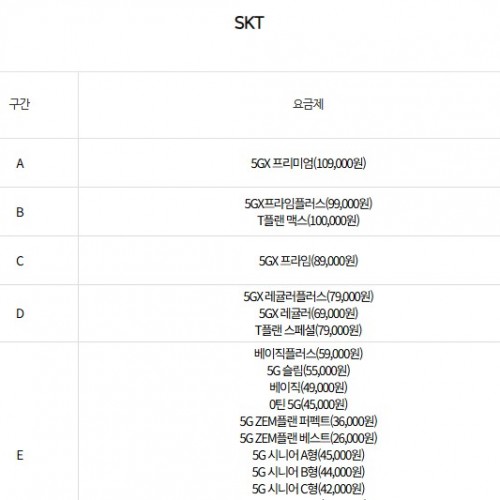Choose 5G 시니어 A형(45,000원) plan

click(x=308, y=455)
